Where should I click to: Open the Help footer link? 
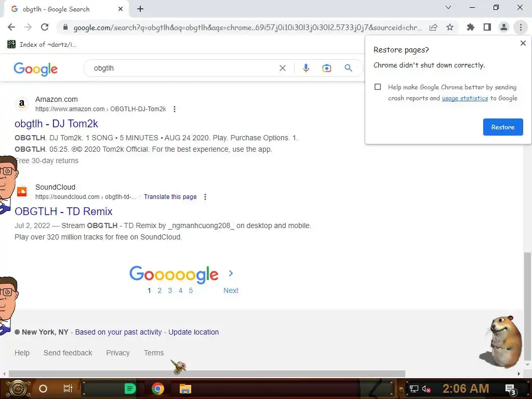pos(22,353)
